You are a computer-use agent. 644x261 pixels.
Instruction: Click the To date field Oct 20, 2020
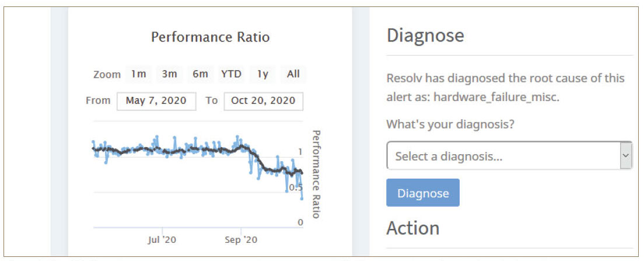tap(263, 100)
